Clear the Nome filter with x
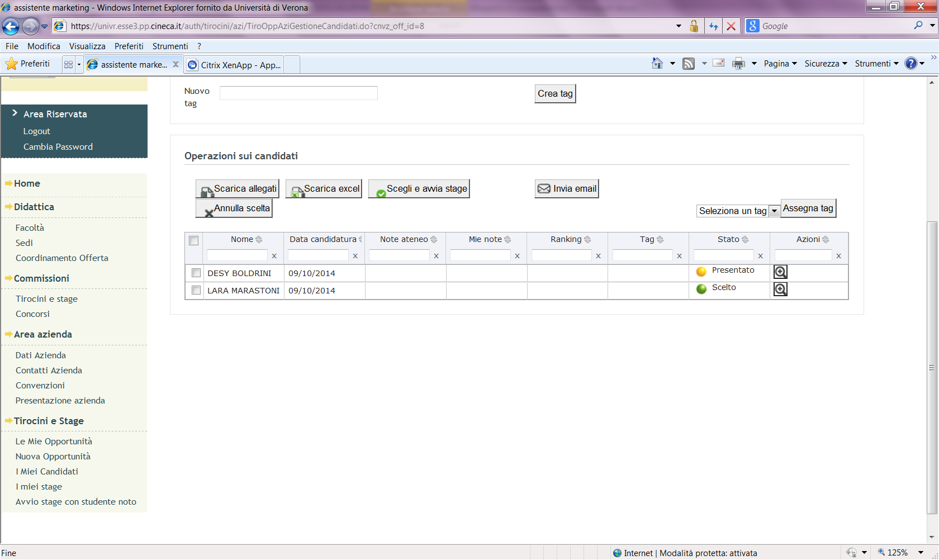Viewport: 939px width, 560px height. 274,256
